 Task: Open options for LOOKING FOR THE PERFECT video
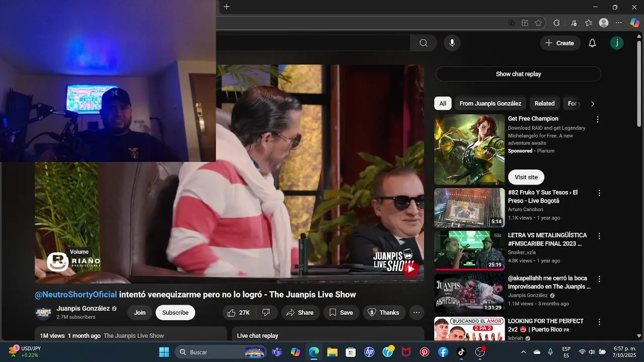pos(599,322)
